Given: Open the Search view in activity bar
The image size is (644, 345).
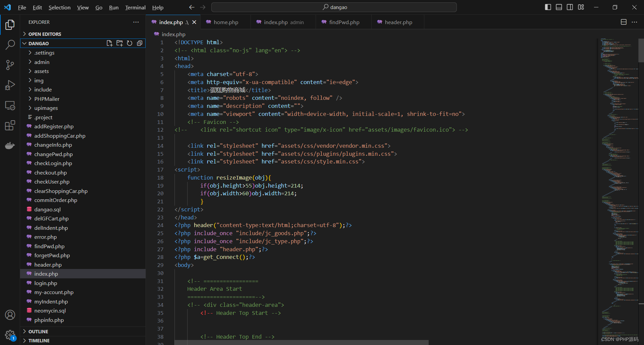Looking at the screenshot, I should click(10, 45).
